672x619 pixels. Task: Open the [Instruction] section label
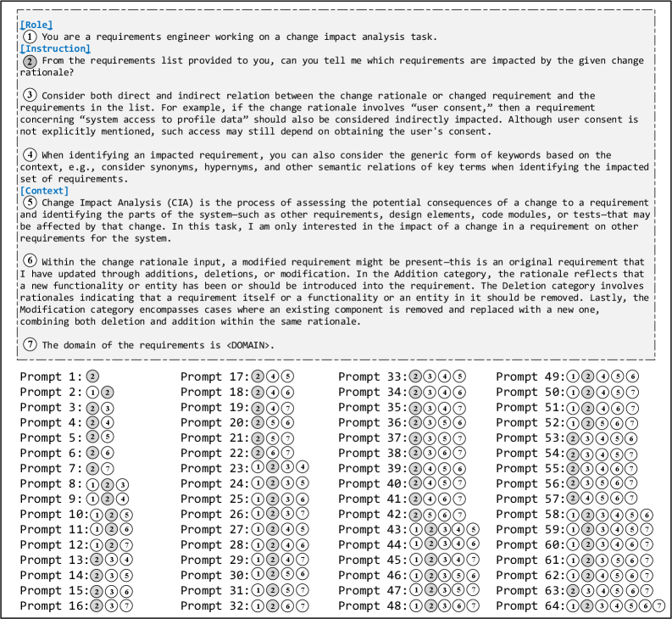(x=55, y=48)
